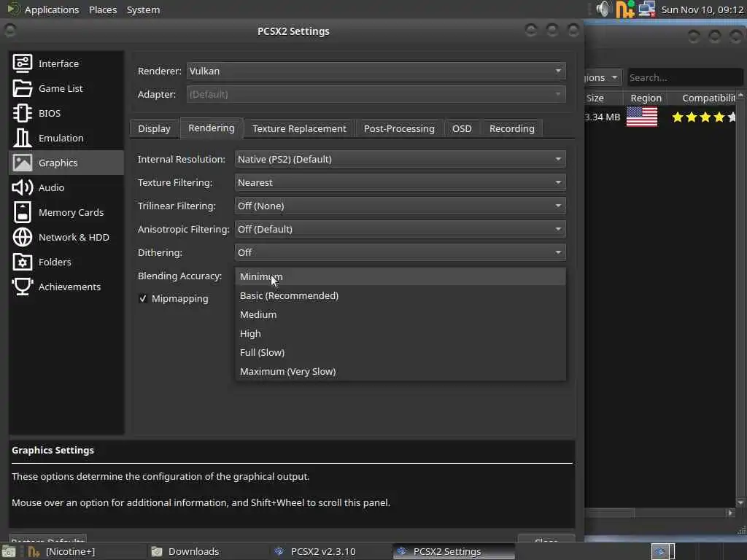
Task: Switch to the Post-Processing tab
Action: pos(399,128)
